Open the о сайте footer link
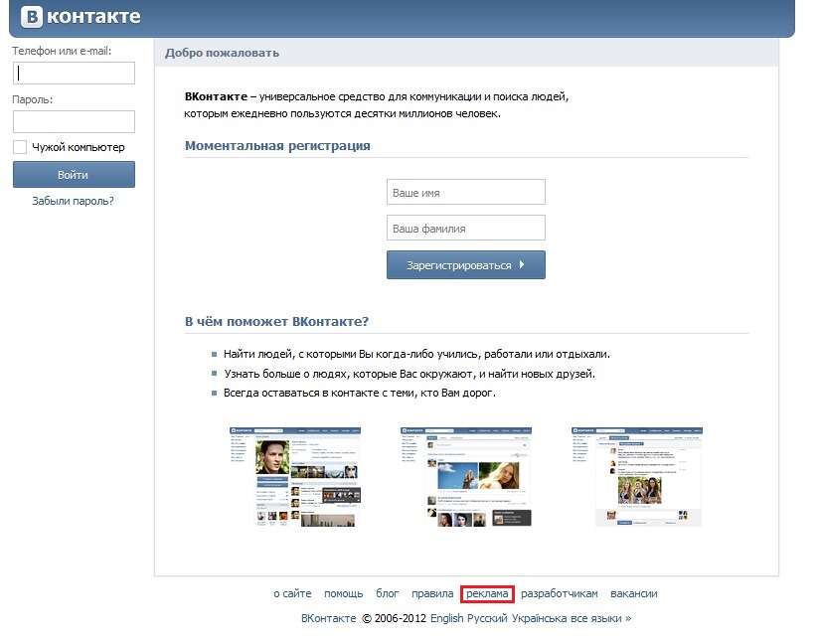Viewport: 819px width, 644px height. tap(292, 594)
